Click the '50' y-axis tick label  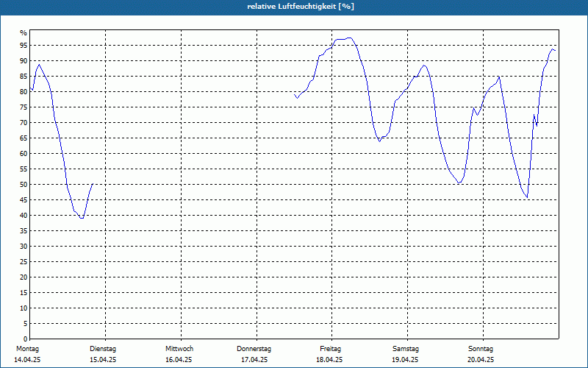pos(24,185)
